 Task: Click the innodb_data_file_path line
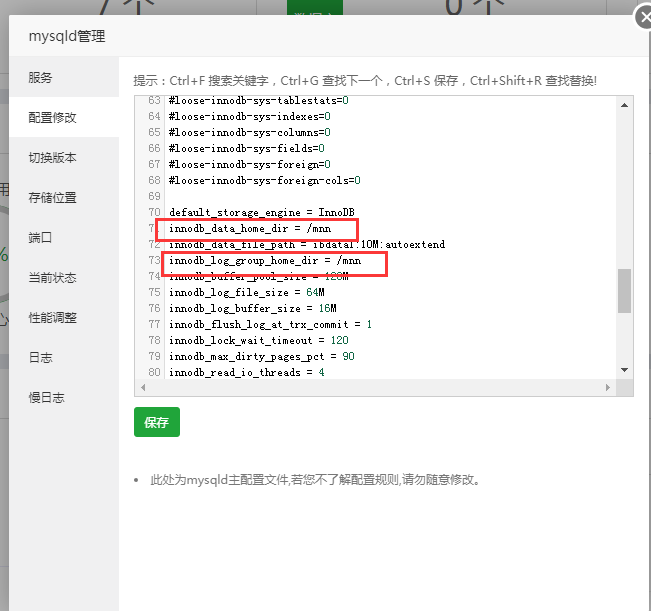coord(307,244)
